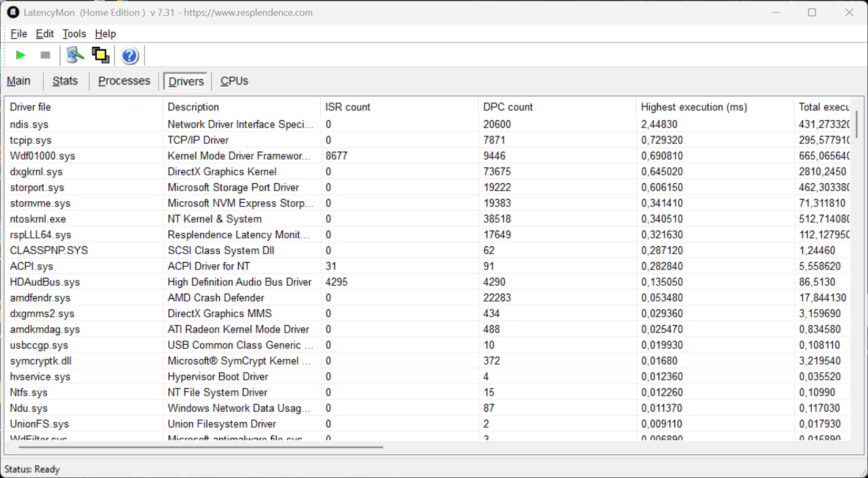868x478 pixels.
Task: Switch to the Processes tab
Action: (124, 81)
